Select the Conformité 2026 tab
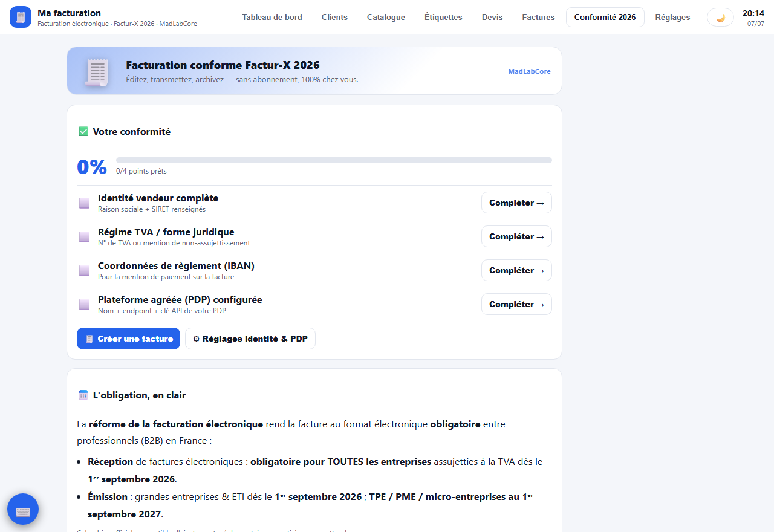 (x=605, y=17)
